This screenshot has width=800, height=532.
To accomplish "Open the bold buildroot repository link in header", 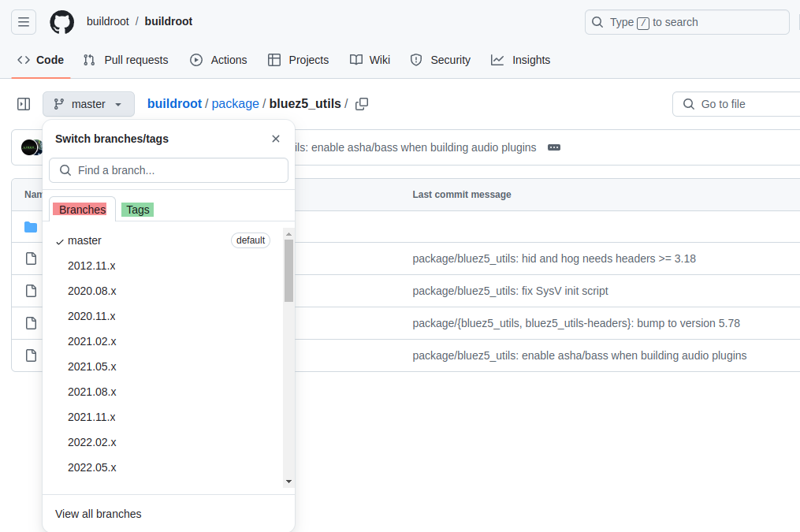I will pos(169,21).
